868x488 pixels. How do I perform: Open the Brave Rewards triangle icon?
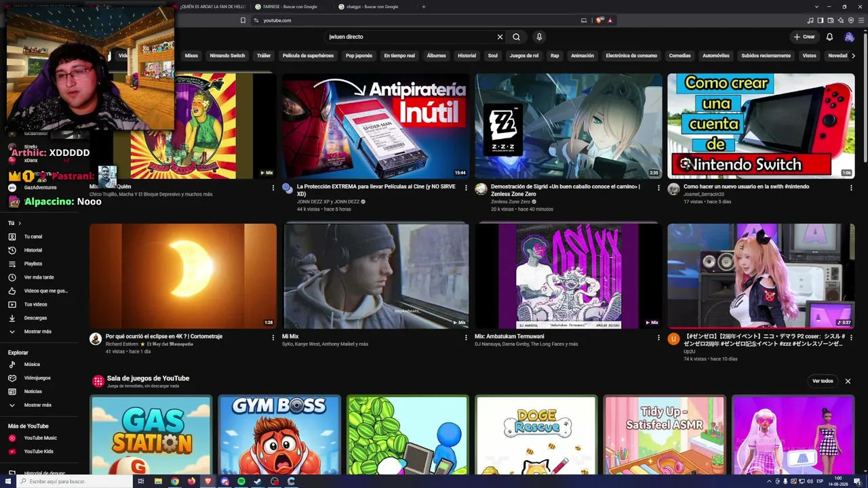pos(610,20)
